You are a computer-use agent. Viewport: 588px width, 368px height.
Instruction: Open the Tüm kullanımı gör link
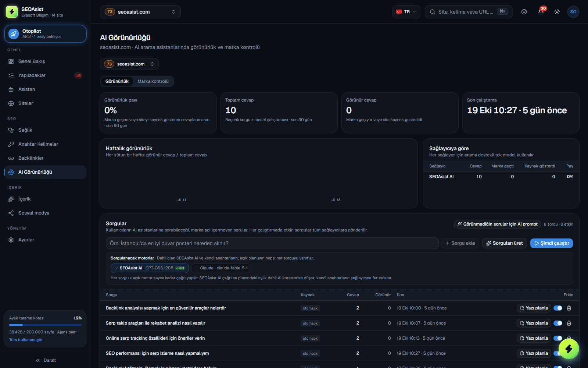[26, 340]
